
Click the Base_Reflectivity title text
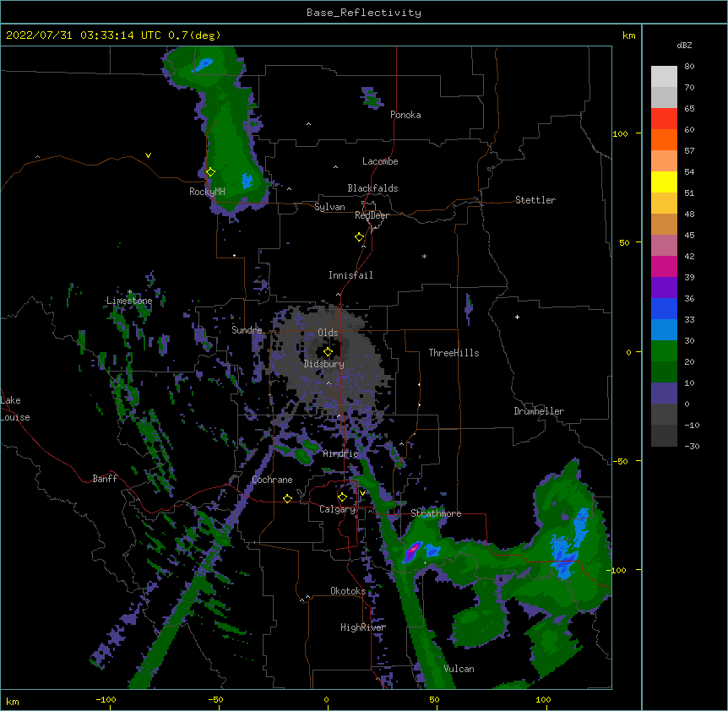364,13
